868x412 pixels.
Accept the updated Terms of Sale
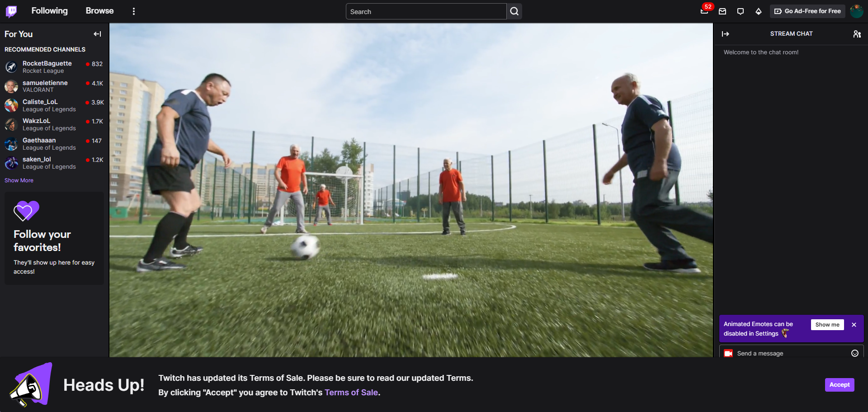point(840,385)
